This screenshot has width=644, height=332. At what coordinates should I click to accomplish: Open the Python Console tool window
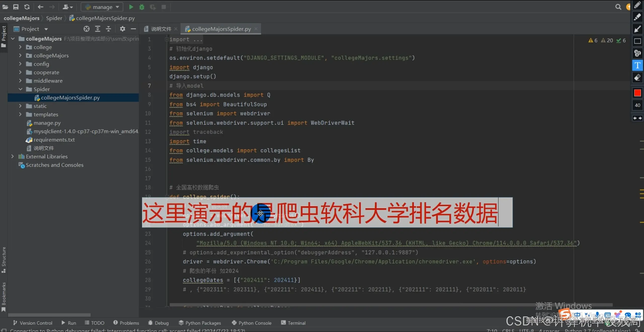pyautogui.click(x=252, y=323)
